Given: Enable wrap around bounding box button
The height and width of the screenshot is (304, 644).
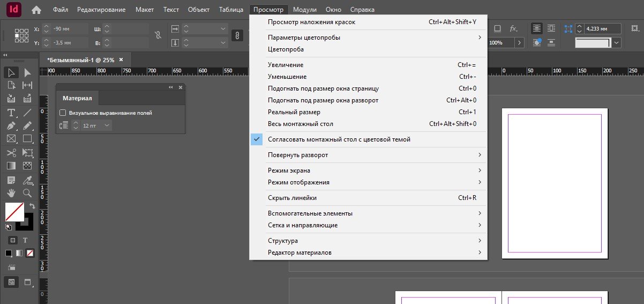Looking at the screenshot, I should tap(552, 28).
